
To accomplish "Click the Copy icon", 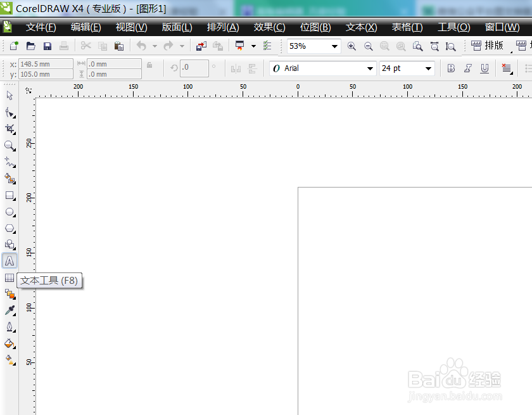I will 103,46.
